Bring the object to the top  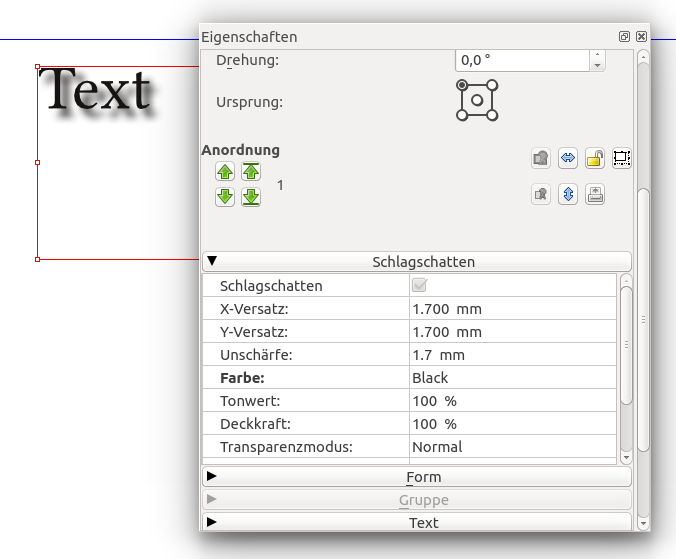[x=251, y=172]
